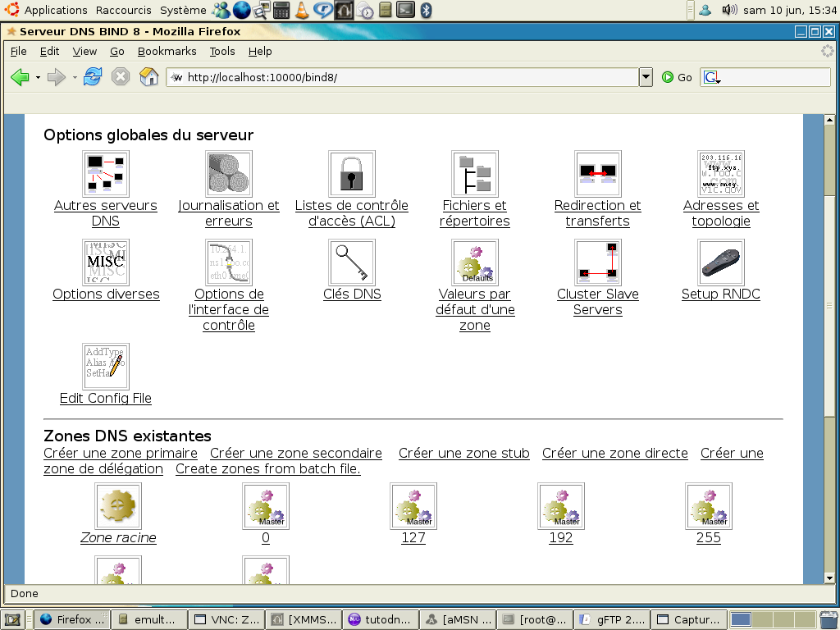This screenshot has width=840, height=630.
Task: Click the Créer une zone primaire link
Action: pos(121,453)
